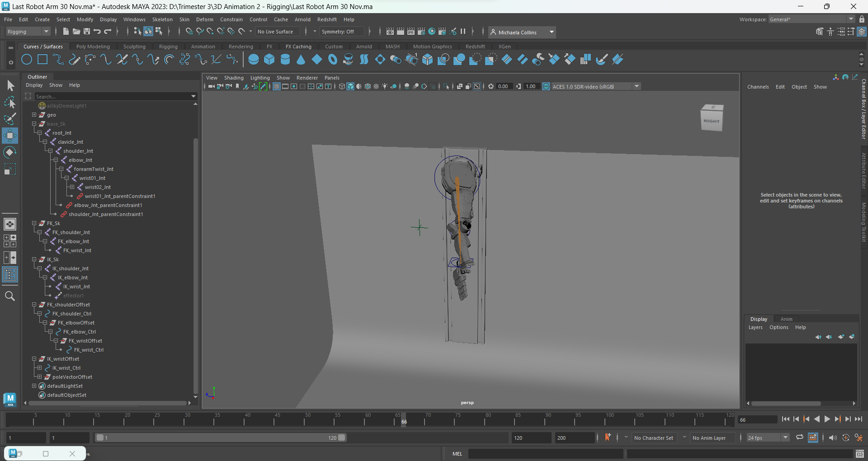Image resolution: width=868 pixels, height=461 pixels.
Task: Click the Undo icon in status line
Action: 97,31
